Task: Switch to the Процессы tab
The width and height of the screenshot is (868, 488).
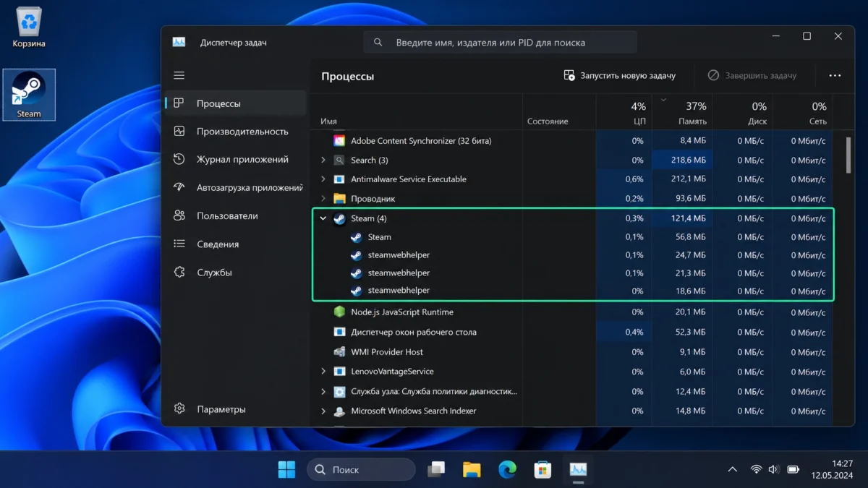Action: tap(237, 103)
